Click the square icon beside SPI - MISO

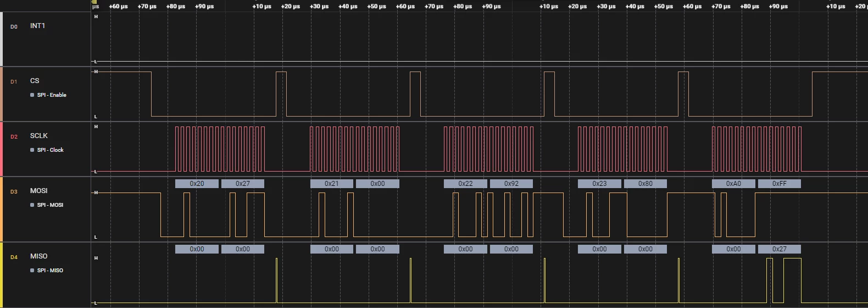coord(32,271)
